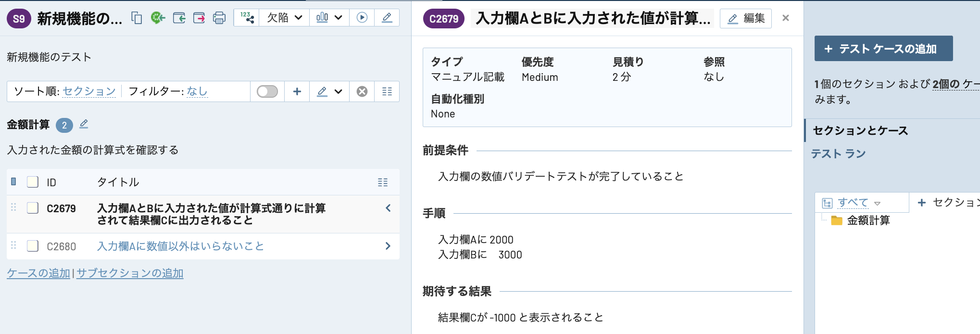Click the サブセクションの追加 link
Viewport: 980px width, 334px height.
[x=130, y=273]
